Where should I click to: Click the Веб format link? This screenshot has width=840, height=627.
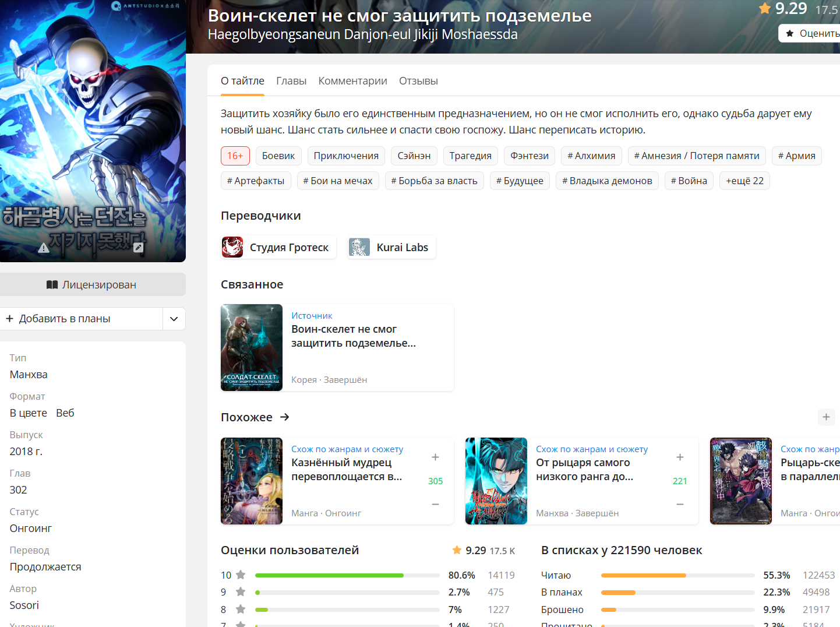pyautogui.click(x=65, y=413)
